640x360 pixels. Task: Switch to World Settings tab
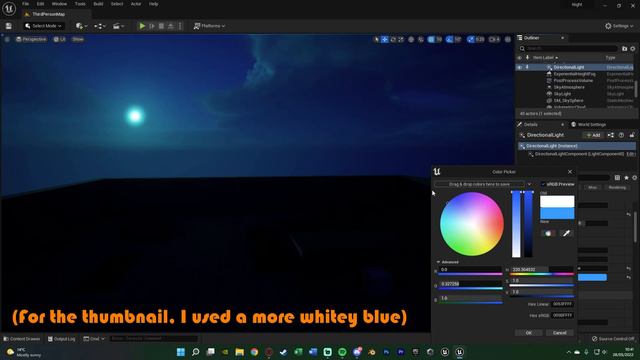pos(588,124)
